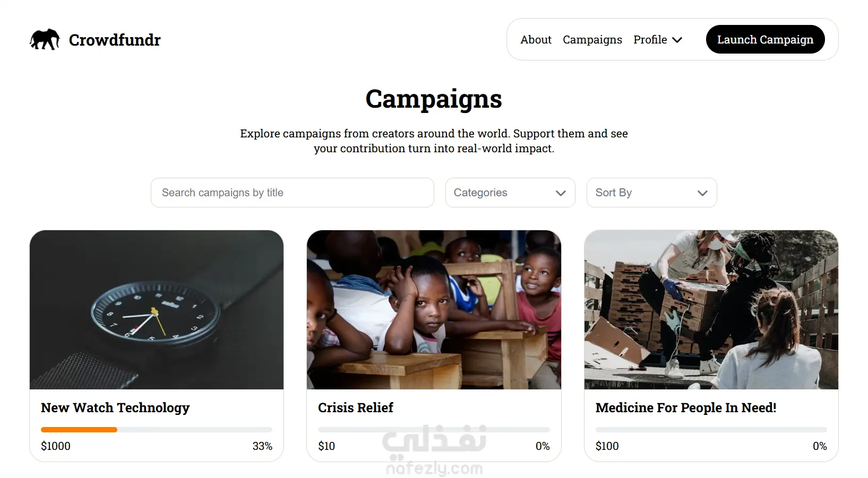Open the watch campaign thumbnail image
This screenshot has height=478, width=868.
157,310
